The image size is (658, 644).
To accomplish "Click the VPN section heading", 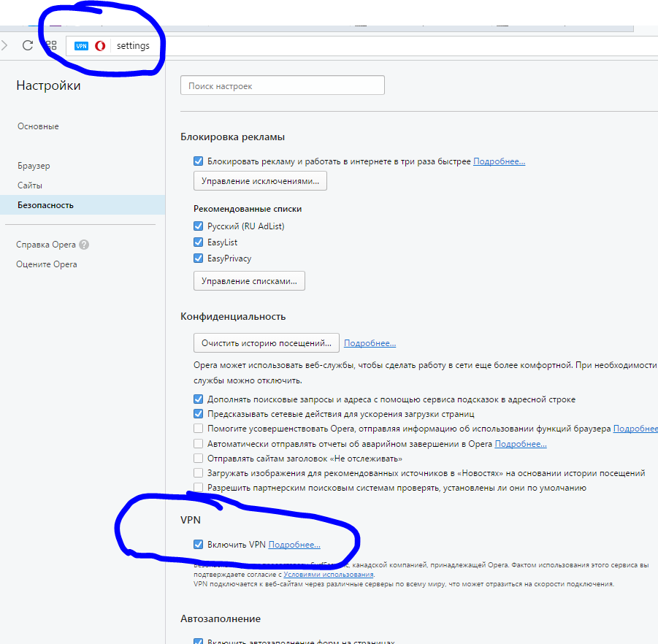I will click(191, 520).
